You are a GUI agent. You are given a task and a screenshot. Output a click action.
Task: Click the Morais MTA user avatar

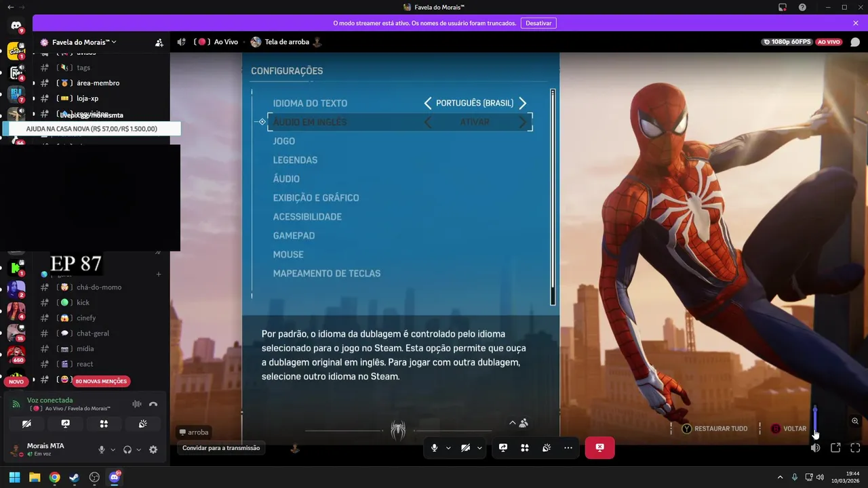tap(15, 449)
